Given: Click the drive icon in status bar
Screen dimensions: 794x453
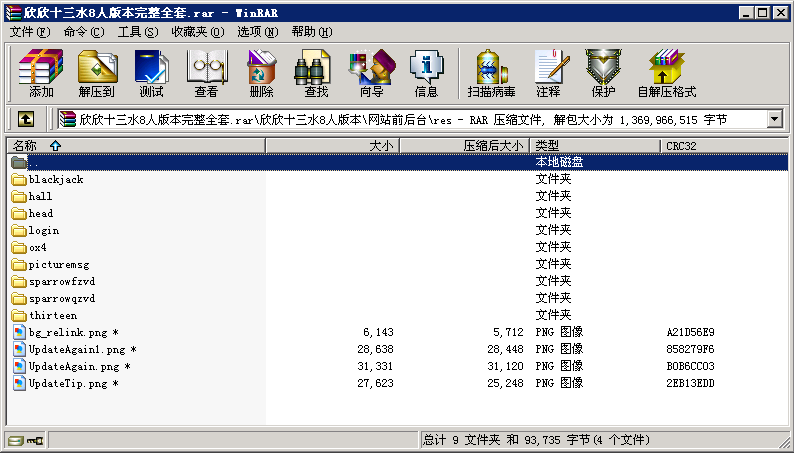Looking at the screenshot, I should (x=16, y=440).
